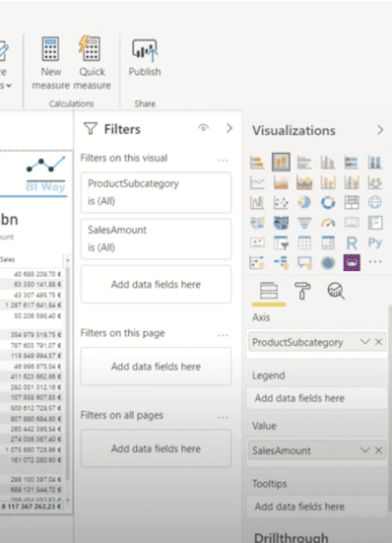The height and width of the screenshot is (543, 392).
Task: Select the Line chart visual
Action: coord(257,182)
